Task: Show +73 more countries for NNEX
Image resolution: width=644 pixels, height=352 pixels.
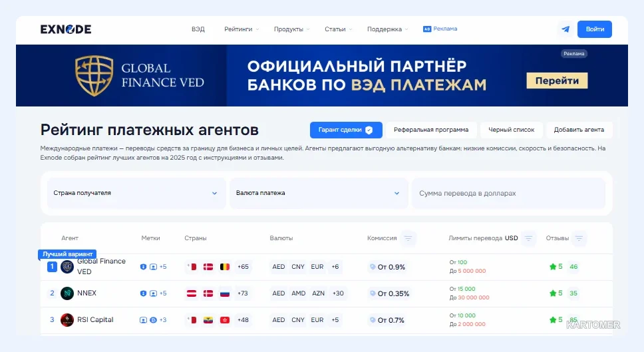Action: click(x=243, y=293)
